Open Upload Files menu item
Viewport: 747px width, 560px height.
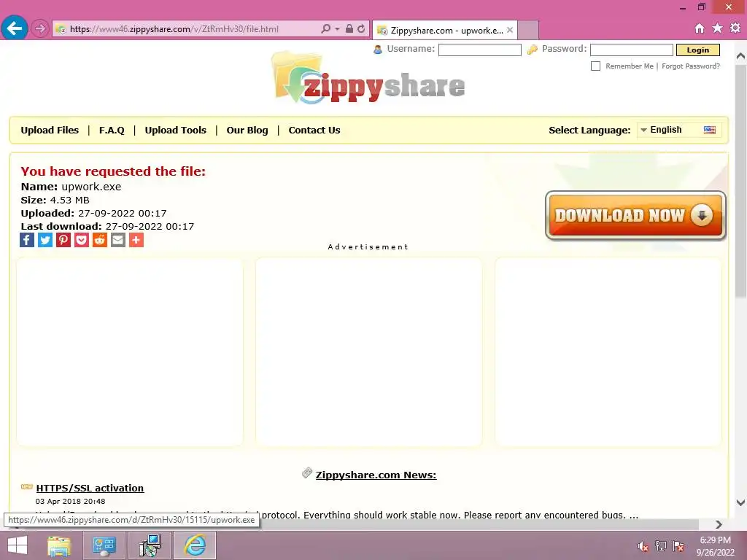coord(50,130)
